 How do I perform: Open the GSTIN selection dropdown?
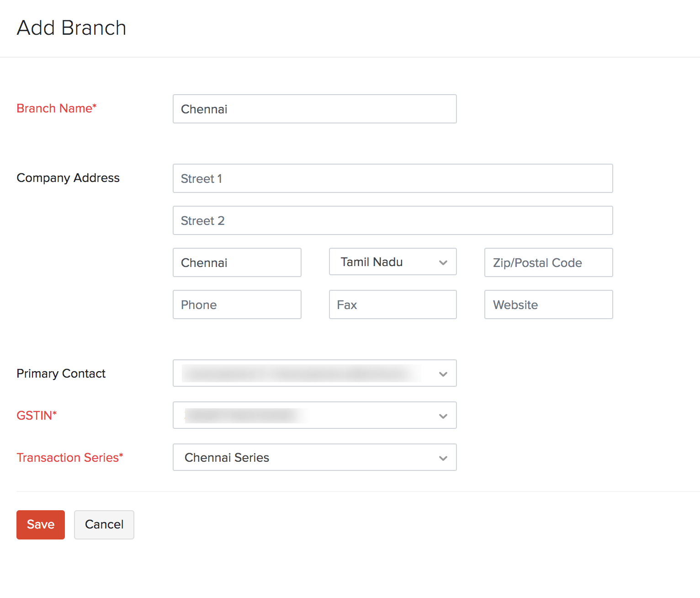[x=314, y=415]
